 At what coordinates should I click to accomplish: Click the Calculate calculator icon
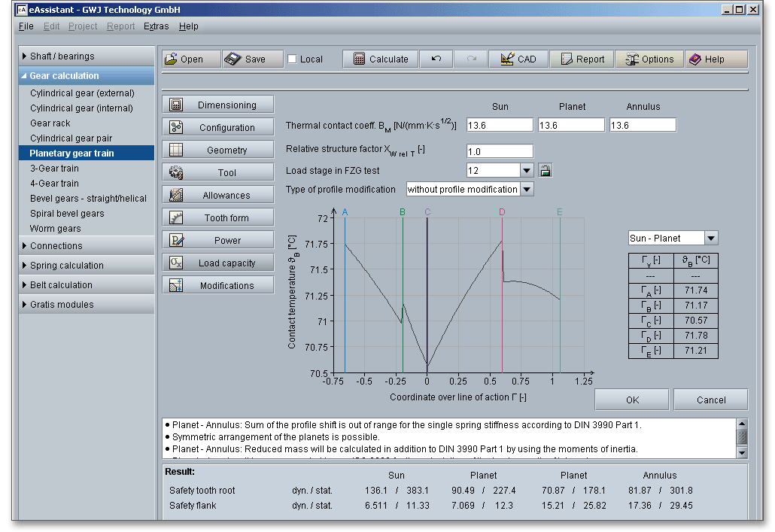coord(360,59)
